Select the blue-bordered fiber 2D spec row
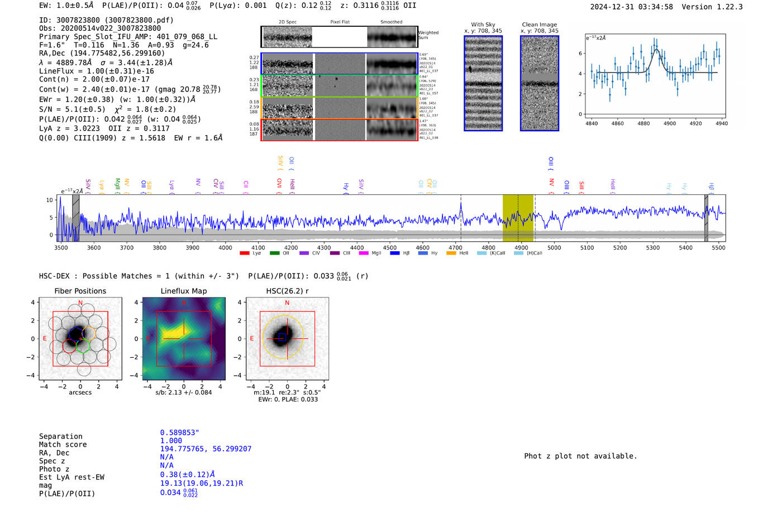This screenshot has width=782, height=532. point(288,64)
